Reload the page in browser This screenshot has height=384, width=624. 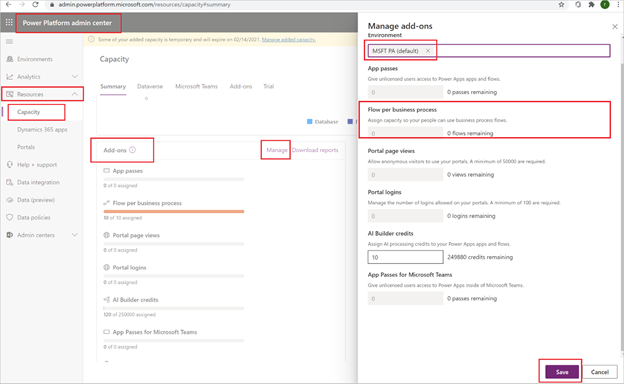click(35, 4)
